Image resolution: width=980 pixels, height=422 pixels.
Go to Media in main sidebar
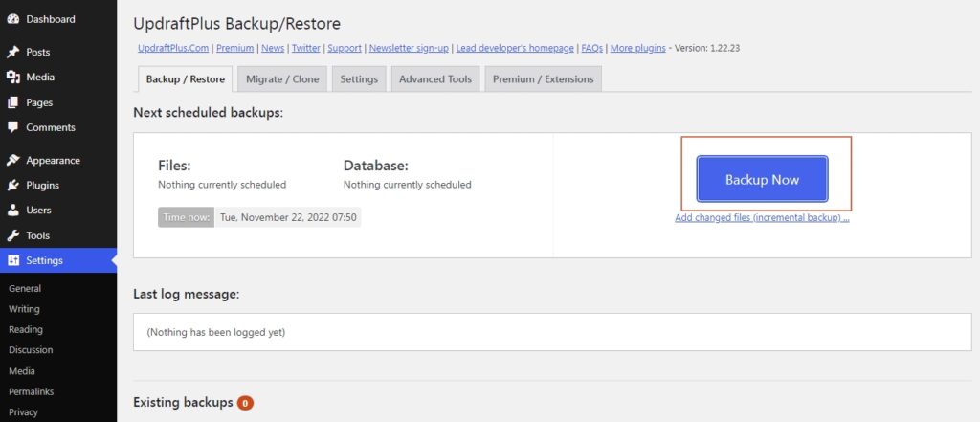pos(58,77)
